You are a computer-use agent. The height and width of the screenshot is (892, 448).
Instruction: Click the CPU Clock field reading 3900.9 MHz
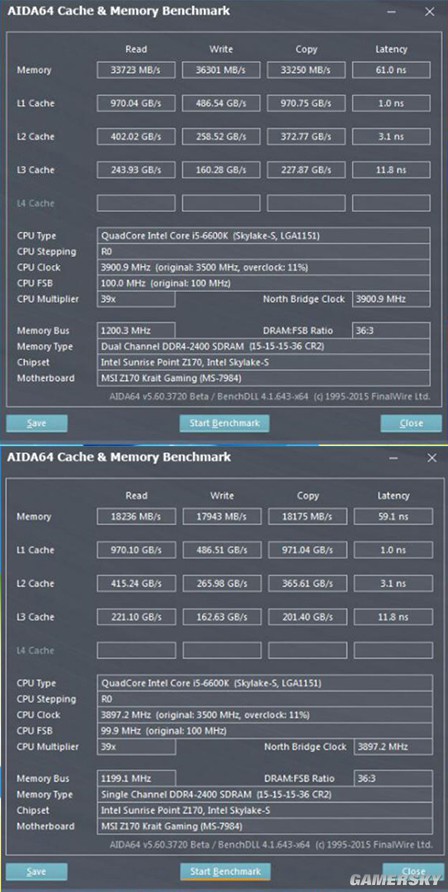tap(264, 267)
